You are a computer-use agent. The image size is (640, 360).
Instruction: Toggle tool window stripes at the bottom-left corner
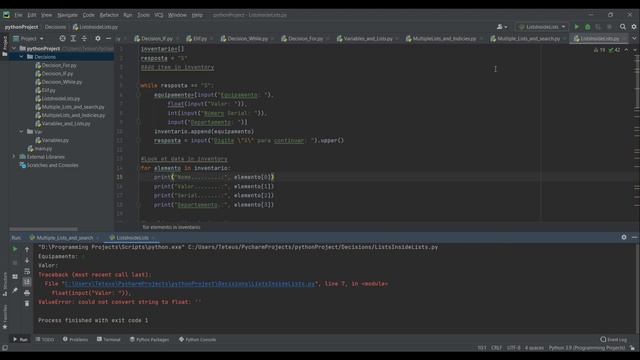5,348
